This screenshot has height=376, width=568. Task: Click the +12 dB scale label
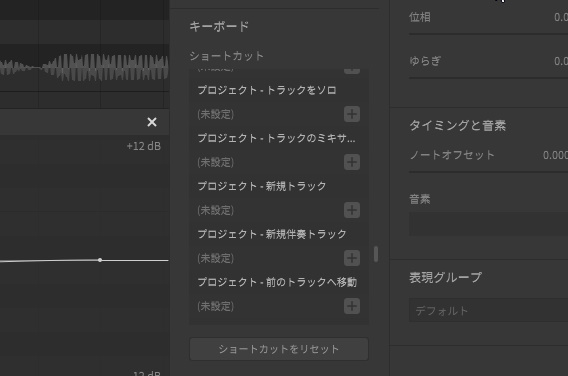click(144, 146)
